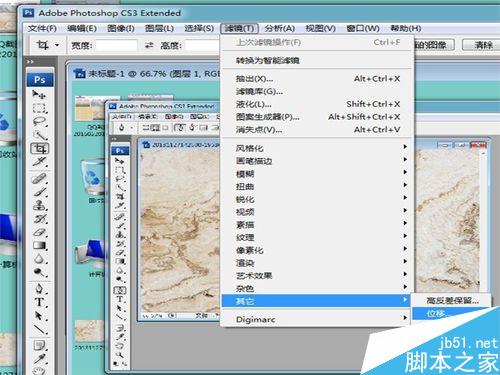Select the Eyedropper tool in main toolbox
The image size is (500, 375).
click(x=39, y=359)
